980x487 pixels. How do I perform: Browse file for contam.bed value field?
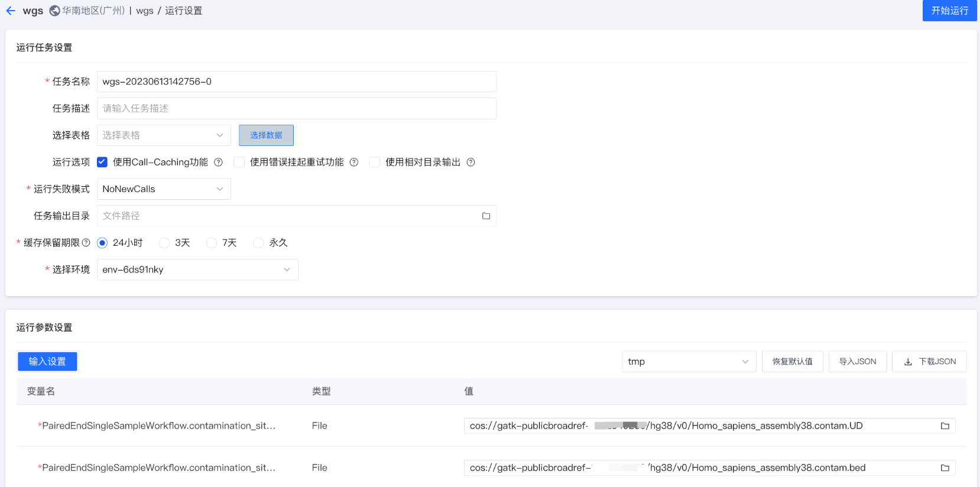coord(945,468)
